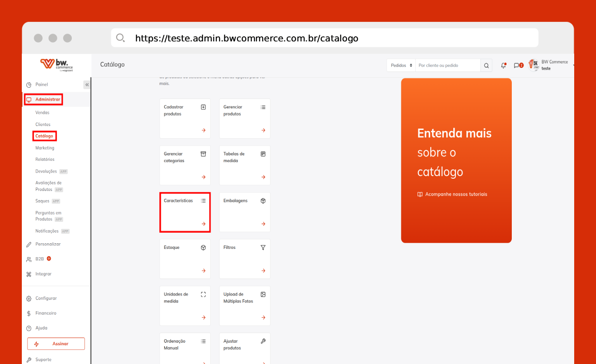Click the Filtros funnel icon
This screenshot has height=364, width=596.
pos(263,248)
